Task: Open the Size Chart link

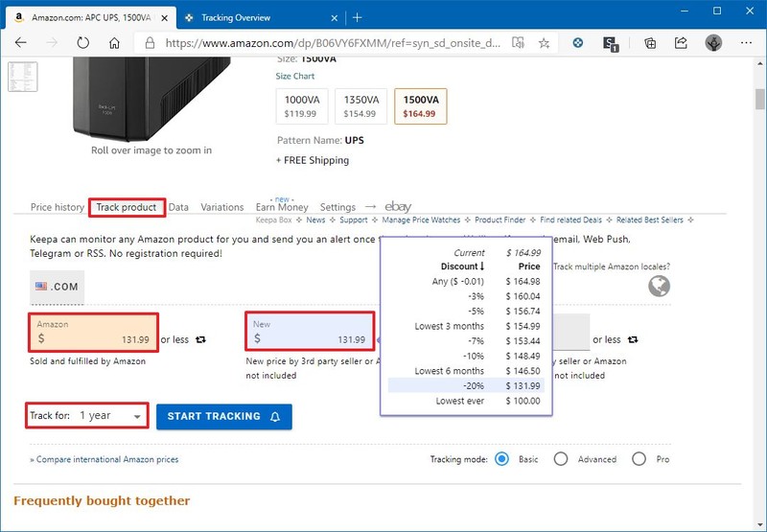Action: 295,77
